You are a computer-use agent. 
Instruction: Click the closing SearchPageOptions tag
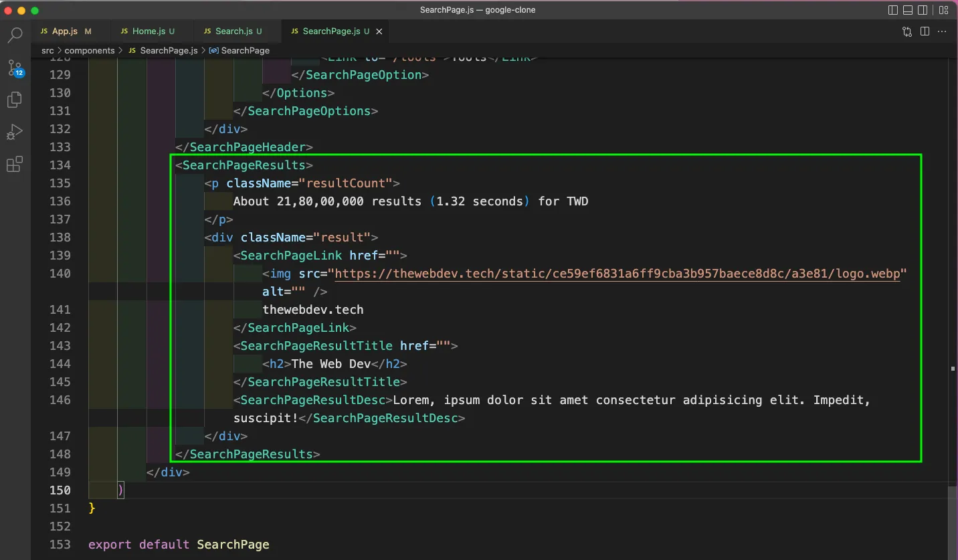[306, 111]
